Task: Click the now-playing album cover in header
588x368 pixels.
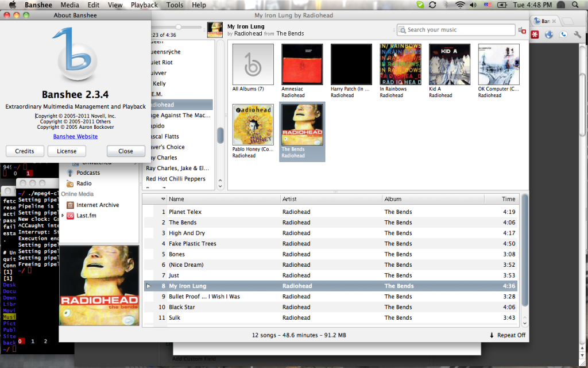Action: click(215, 30)
